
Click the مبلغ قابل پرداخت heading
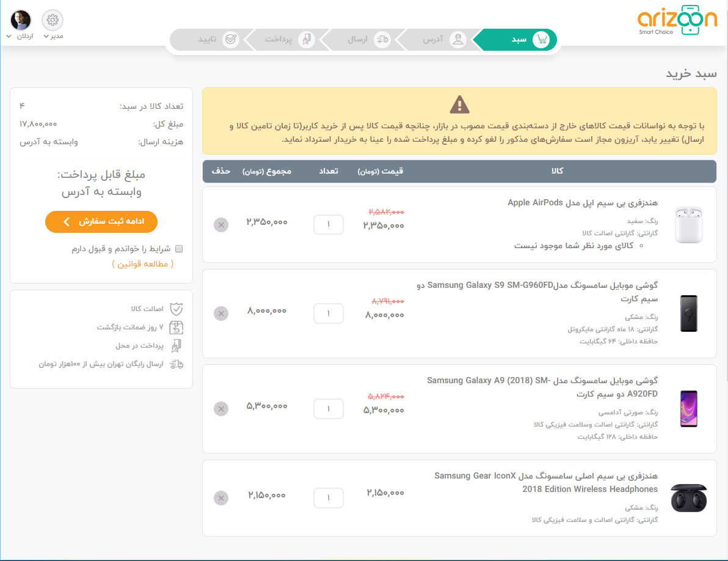click(x=101, y=175)
